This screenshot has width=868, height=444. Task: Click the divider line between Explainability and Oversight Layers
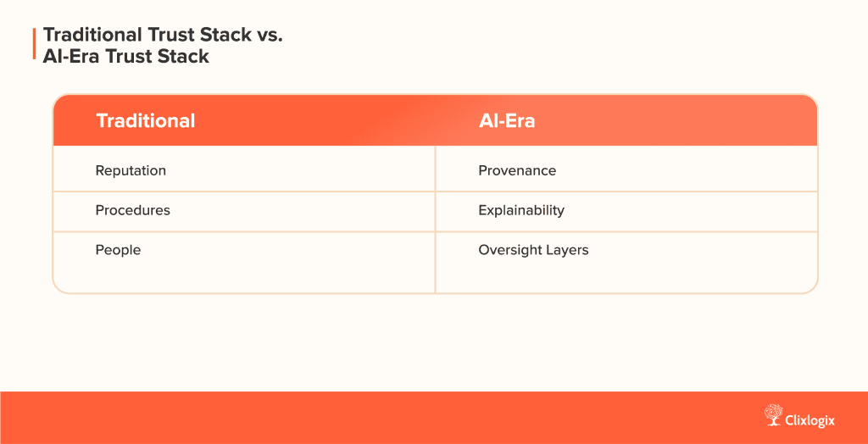(x=626, y=231)
